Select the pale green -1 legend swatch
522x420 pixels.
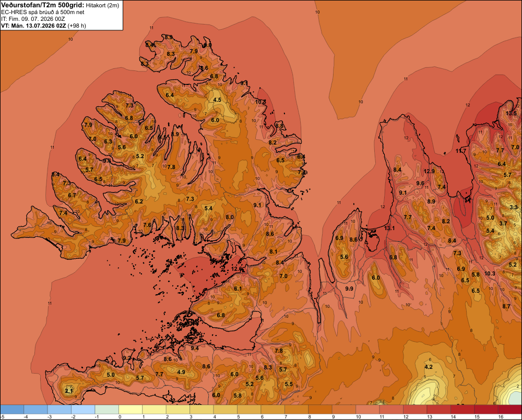(x=107, y=410)
